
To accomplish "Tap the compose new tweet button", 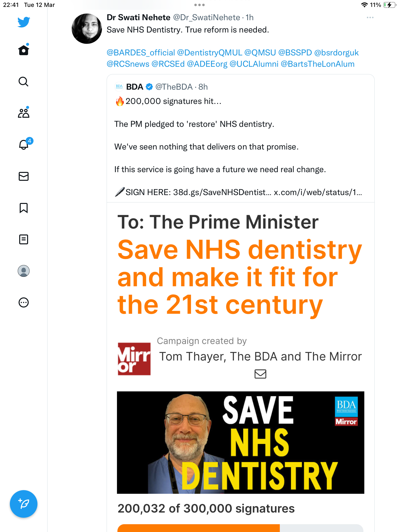I will (24, 504).
